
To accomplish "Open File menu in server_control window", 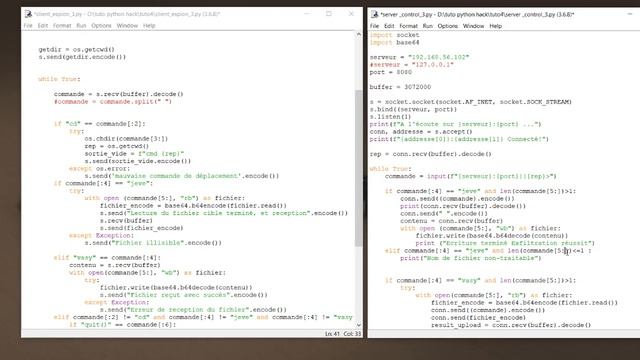I will (x=374, y=26).
